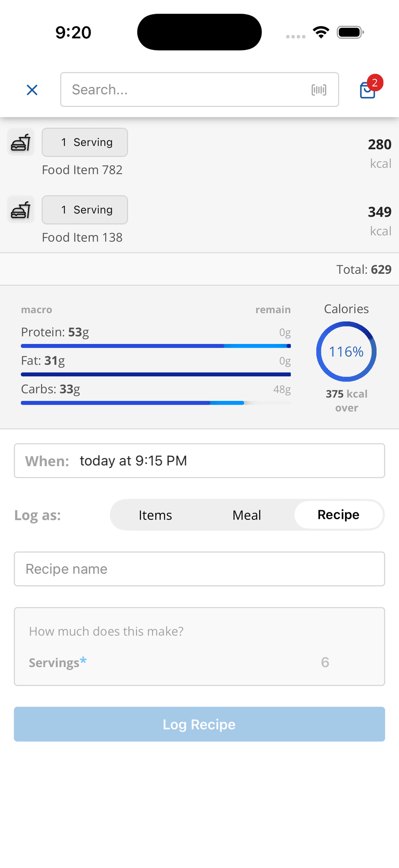Tap the Carbs progress bar
Screen dimensions: 399x868
pos(156,403)
